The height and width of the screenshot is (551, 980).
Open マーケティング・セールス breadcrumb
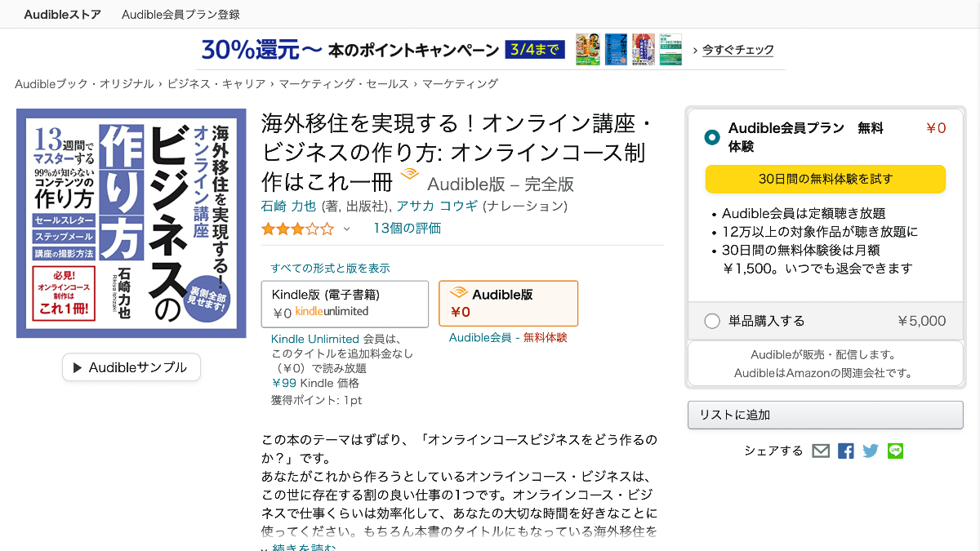click(344, 83)
